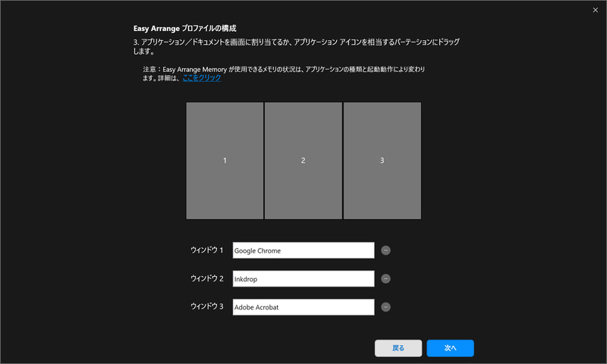Click the ウィンドウ 2 field with Inkdrop
This screenshot has width=607, height=364.
[x=303, y=278]
